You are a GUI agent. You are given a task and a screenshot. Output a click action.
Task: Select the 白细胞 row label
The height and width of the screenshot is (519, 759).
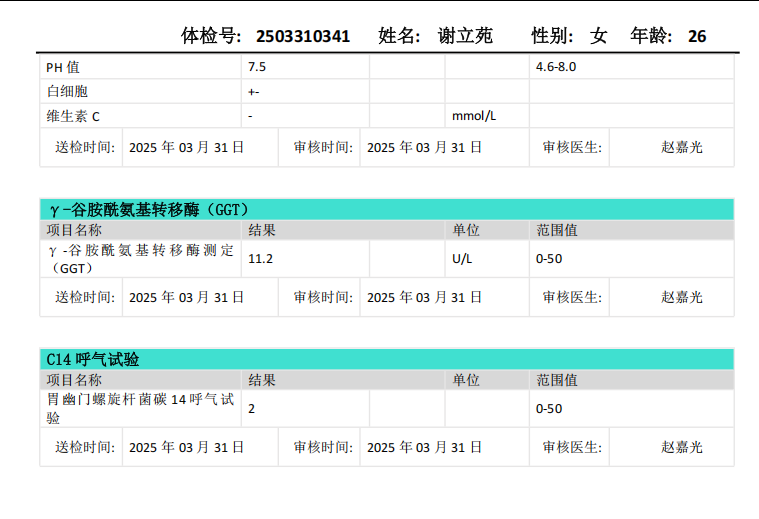coord(67,91)
